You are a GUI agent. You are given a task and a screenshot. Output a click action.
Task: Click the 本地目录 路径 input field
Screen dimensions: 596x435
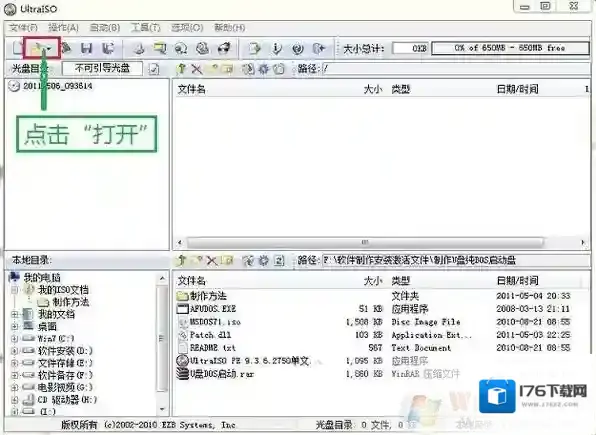click(x=455, y=260)
